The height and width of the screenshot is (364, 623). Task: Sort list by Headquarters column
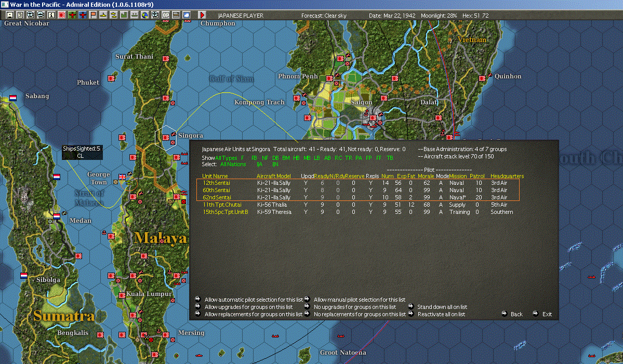tap(507, 176)
